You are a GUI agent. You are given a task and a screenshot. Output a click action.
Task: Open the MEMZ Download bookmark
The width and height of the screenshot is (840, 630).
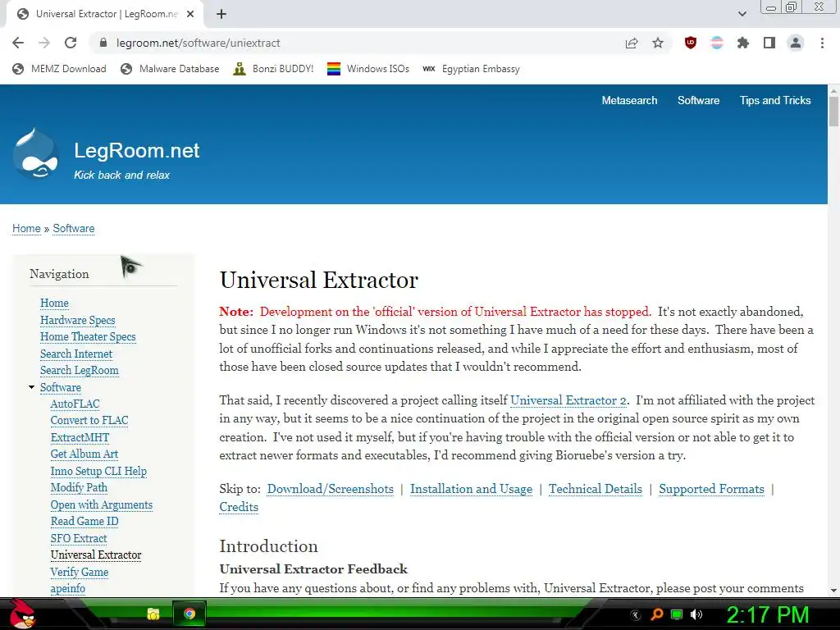59,69
